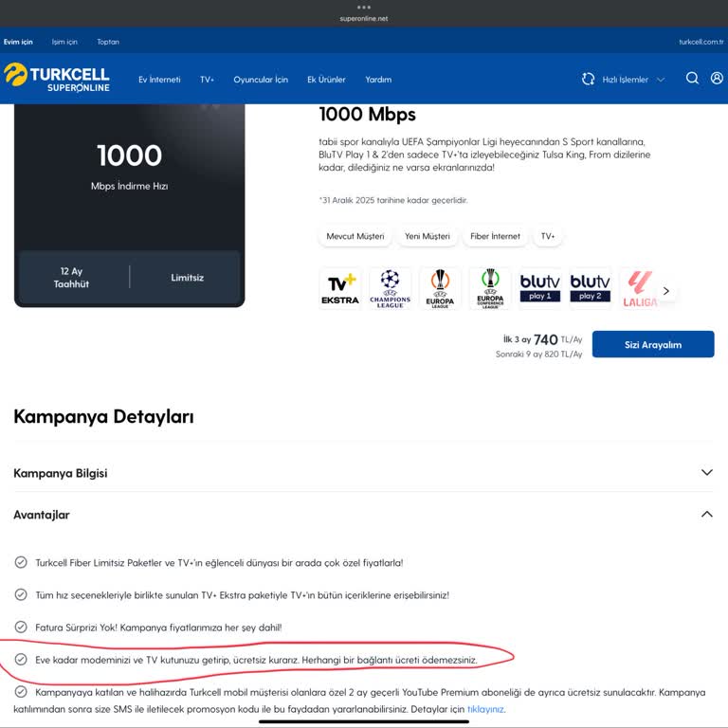This screenshot has width=728, height=728.
Task: Click next arrow in channel logo carousel
Action: pos(666,291)
